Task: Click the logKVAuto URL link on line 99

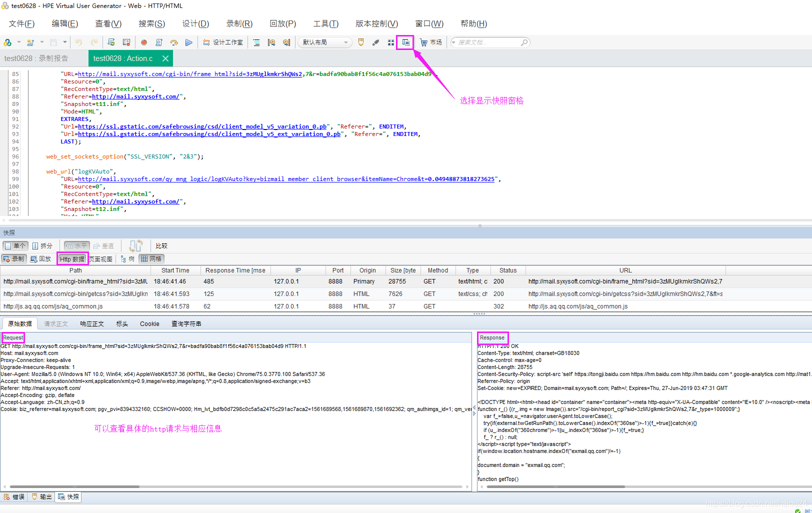Action: [286, 179]
